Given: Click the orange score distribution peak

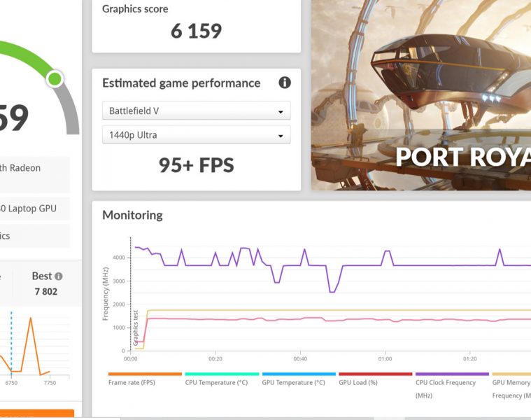Looking at the screenshot, I should (31, 318).
